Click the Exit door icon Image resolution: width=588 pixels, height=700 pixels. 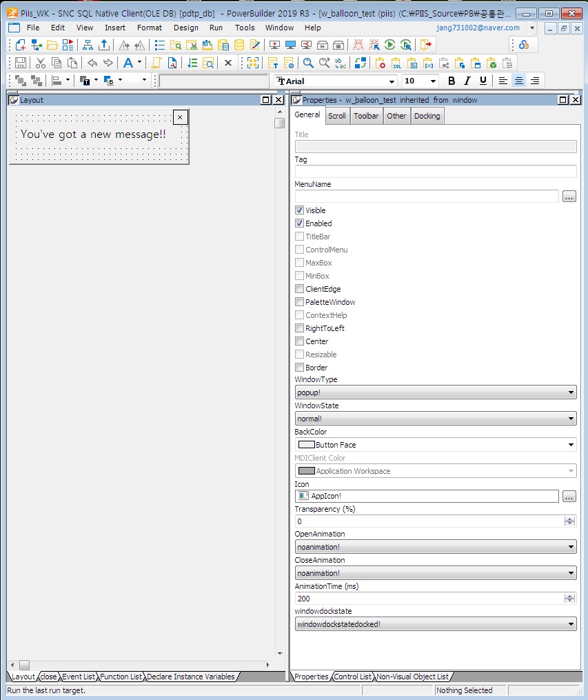(x=427, y=45)
